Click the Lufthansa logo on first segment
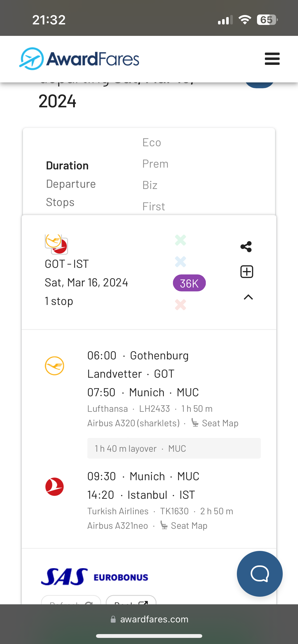 pyautogui.click(x=55, y=366)
